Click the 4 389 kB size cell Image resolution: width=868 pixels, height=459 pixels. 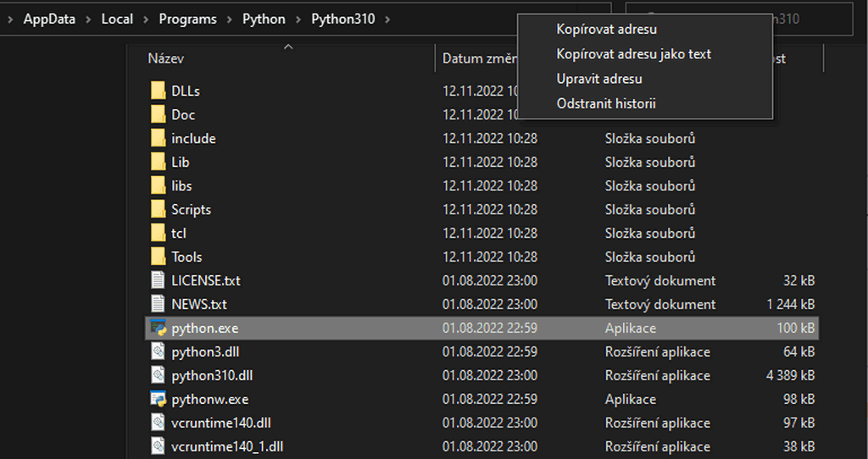coord(791,375)
